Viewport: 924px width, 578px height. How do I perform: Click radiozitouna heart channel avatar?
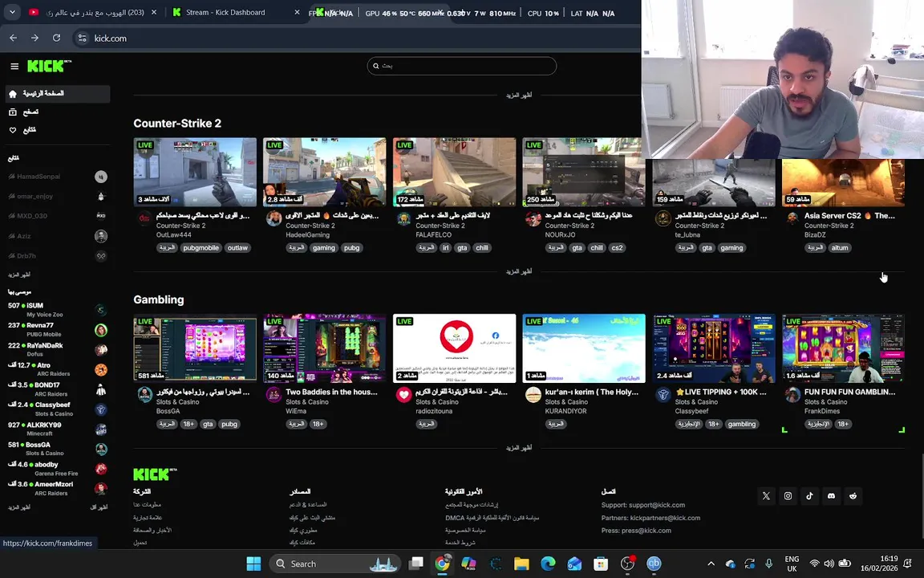click(403, 395)
